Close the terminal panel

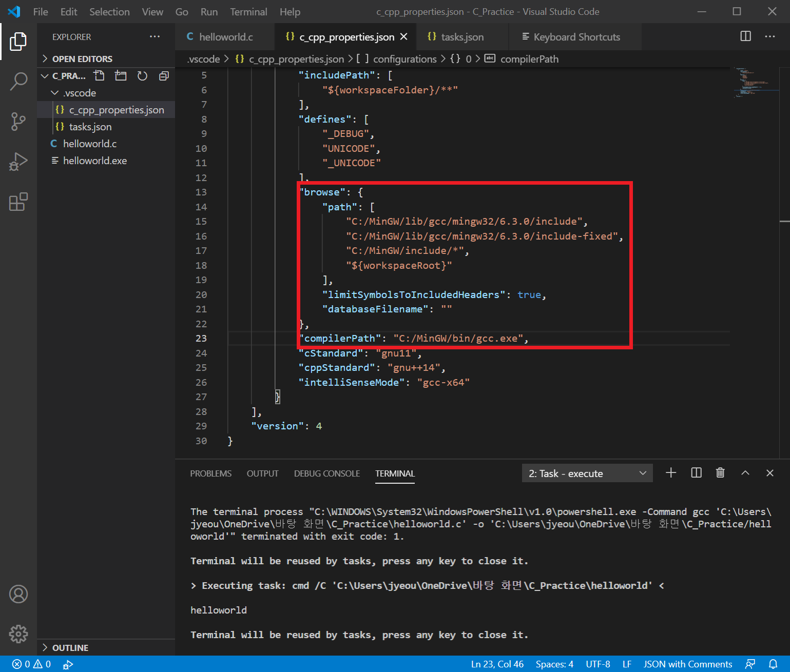point(769,473)
